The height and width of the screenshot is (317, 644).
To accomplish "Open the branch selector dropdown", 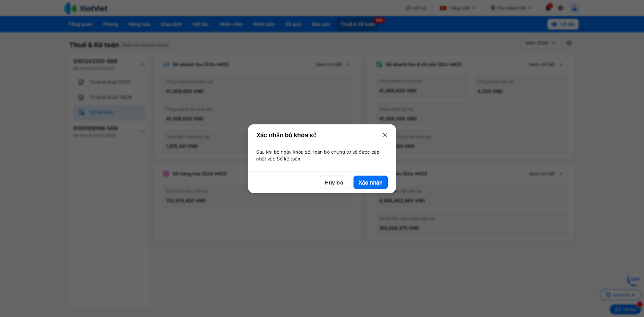I will pos(511,8).
